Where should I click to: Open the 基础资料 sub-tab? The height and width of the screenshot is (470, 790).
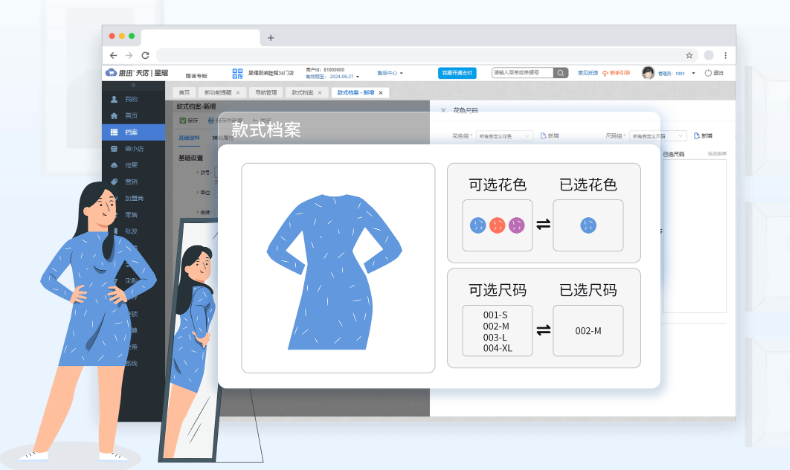(189, 138)
